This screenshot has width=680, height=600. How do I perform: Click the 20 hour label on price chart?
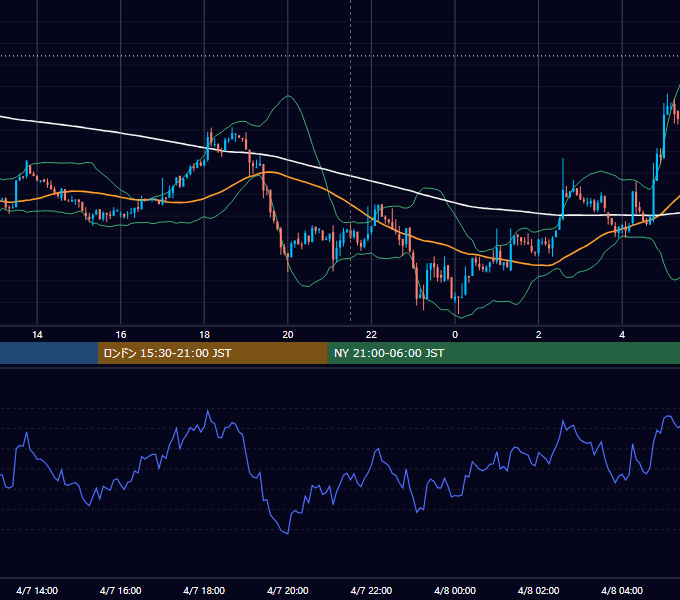pyautogui.click(x=288, y=335)
